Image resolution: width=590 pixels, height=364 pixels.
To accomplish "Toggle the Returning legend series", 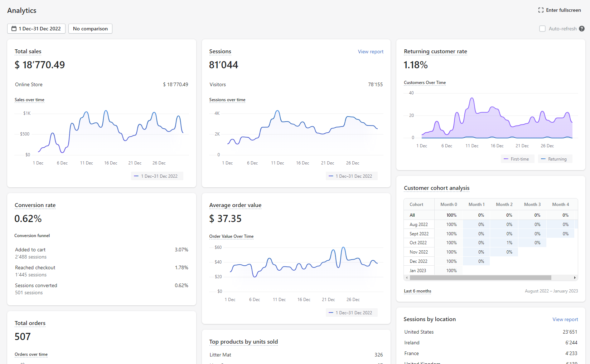I will point(555,159).
